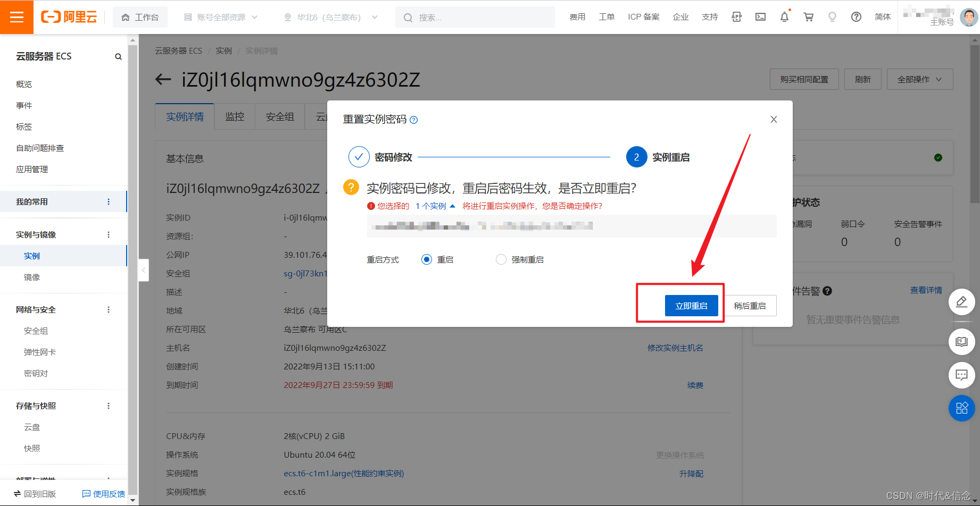980x506 pixels.
Task: Open sidebar 安全组 under 网络与安全
Action: click(36, 331)
